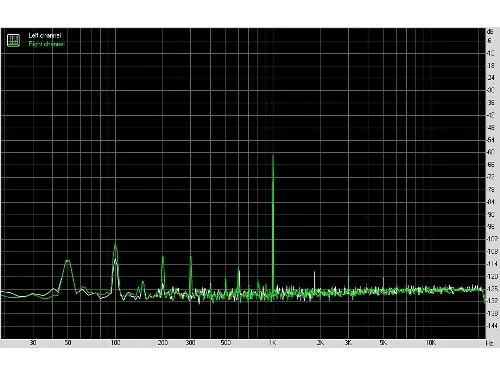The height and width of the screenshot is (375, 500).
Task: Click the 100 frequency axis label
Action: pos(115,343)
